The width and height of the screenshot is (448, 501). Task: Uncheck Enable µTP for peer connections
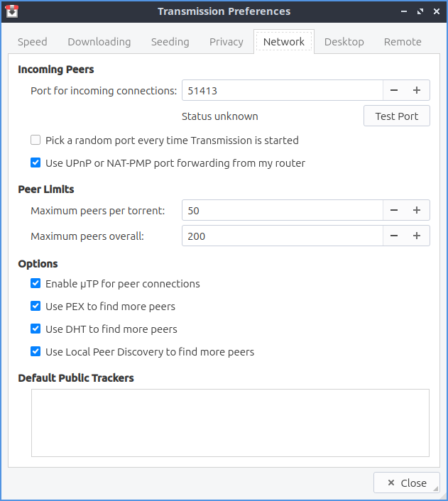pos(35,284)
